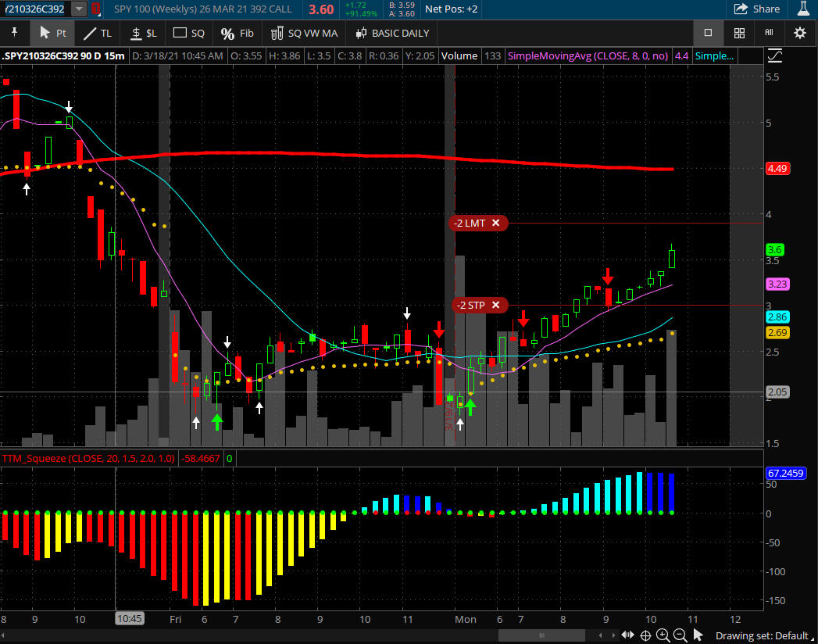Pick the Fib retracement tool
The height and width of the screenshot is (644, 818).
(x=237, y=33)
